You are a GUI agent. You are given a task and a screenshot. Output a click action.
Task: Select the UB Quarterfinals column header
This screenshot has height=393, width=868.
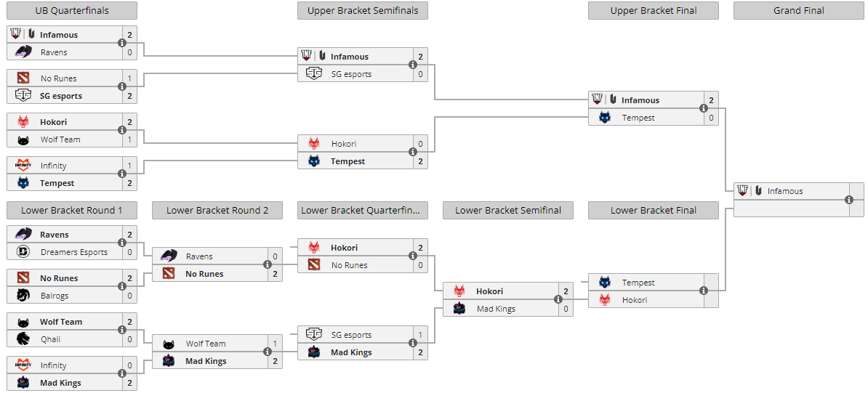point(72,10)
